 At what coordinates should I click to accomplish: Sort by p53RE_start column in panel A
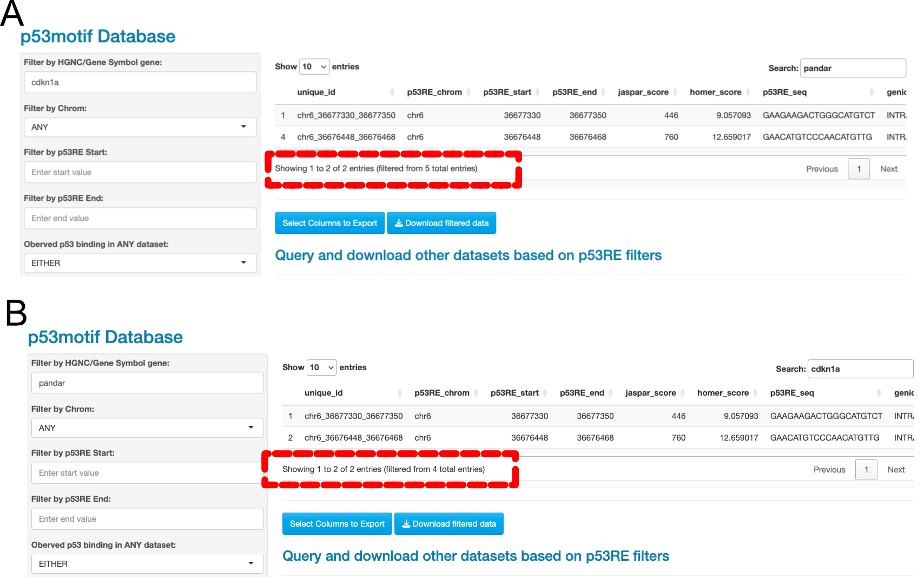coord(512,92)
